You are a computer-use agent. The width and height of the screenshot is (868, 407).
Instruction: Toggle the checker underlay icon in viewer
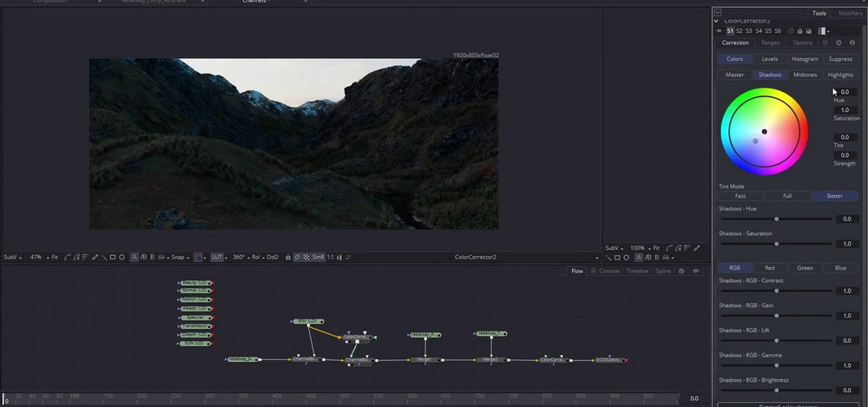[306, 257]
